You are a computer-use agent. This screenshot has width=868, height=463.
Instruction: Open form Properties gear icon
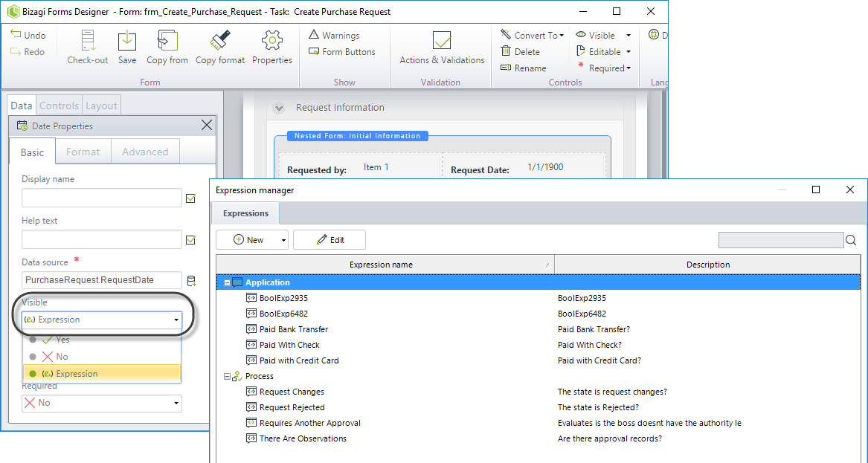tap(271, 40)
